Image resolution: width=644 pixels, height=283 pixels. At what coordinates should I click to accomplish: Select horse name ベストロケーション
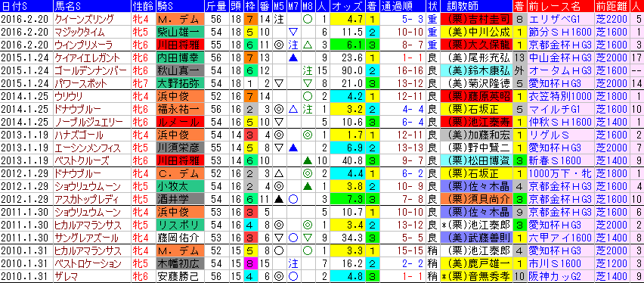[x=88, y=263]
